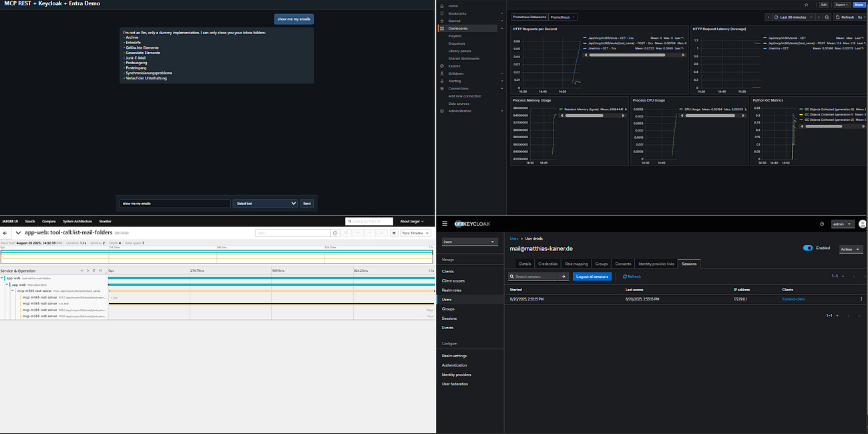Open the Keycloak realm selector dropdown
The image size is (868, 434).
(x=471, y=242)
